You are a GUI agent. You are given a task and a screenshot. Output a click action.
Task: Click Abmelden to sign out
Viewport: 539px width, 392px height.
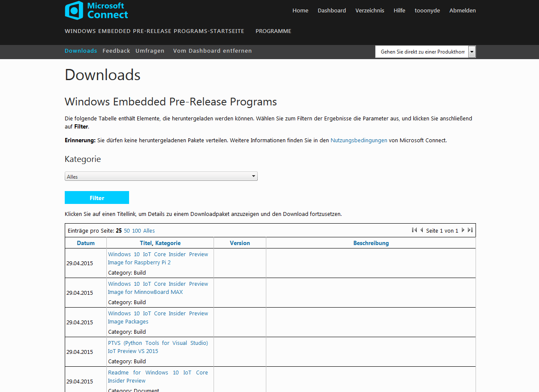coord(462,10)
